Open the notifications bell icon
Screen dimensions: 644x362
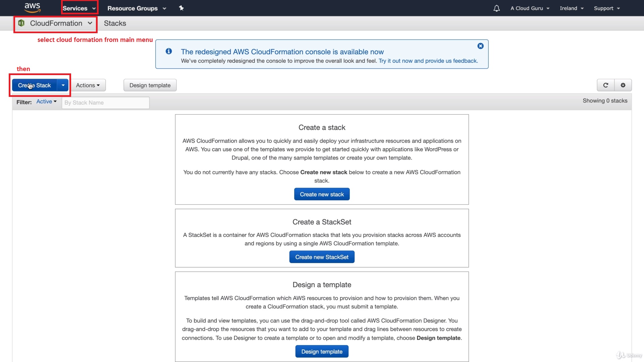point(496,8)
